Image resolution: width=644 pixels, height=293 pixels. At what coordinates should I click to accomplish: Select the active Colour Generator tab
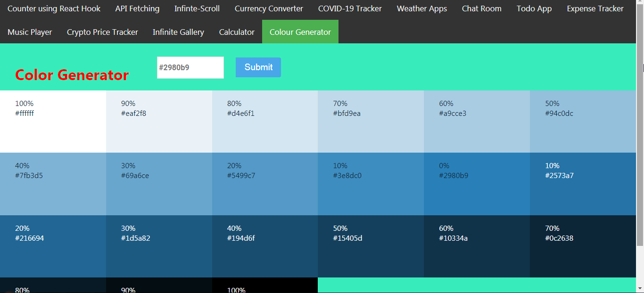point(300,32)
